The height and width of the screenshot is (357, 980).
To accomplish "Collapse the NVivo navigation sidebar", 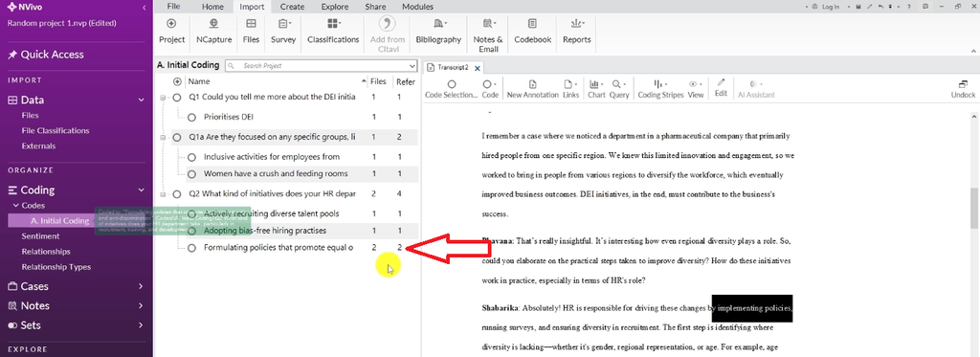I will pos(145,8).
